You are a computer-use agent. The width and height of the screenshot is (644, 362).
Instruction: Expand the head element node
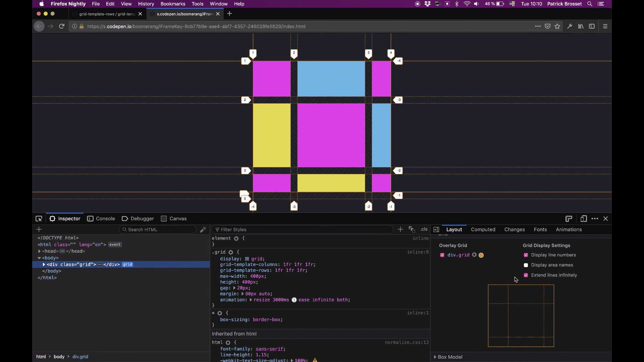click(40, 251)
